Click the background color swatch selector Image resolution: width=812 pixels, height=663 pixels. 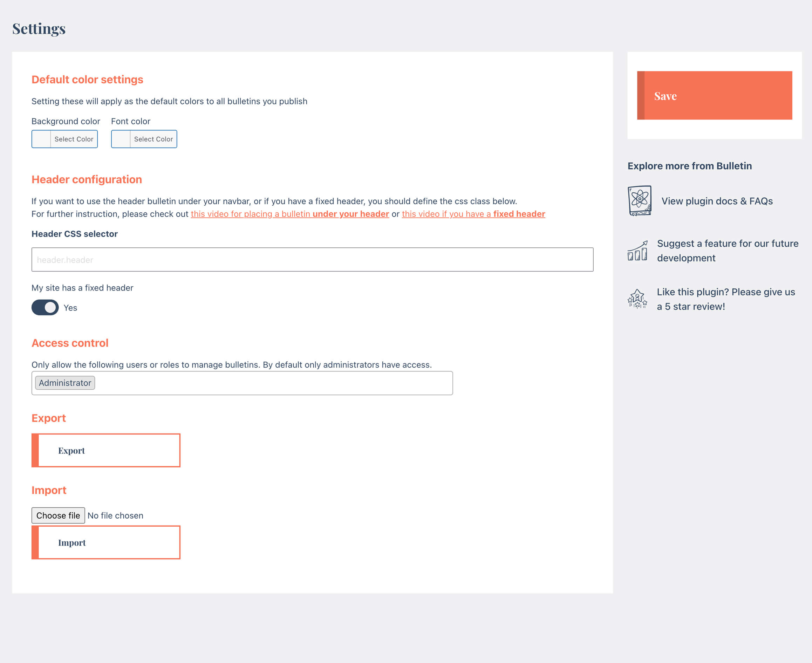[42, 139]
